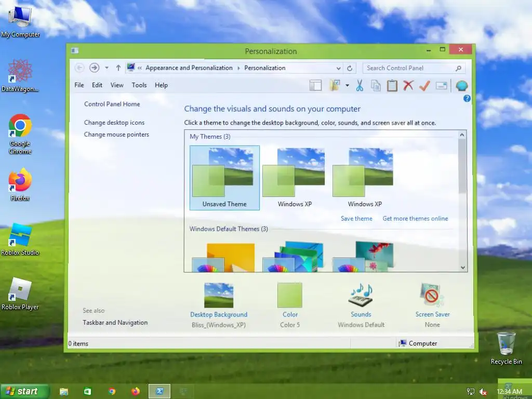Select the first Windows XP theme
Image resolution: width=532 pixels, height=399 pixels.
point(295,178)
